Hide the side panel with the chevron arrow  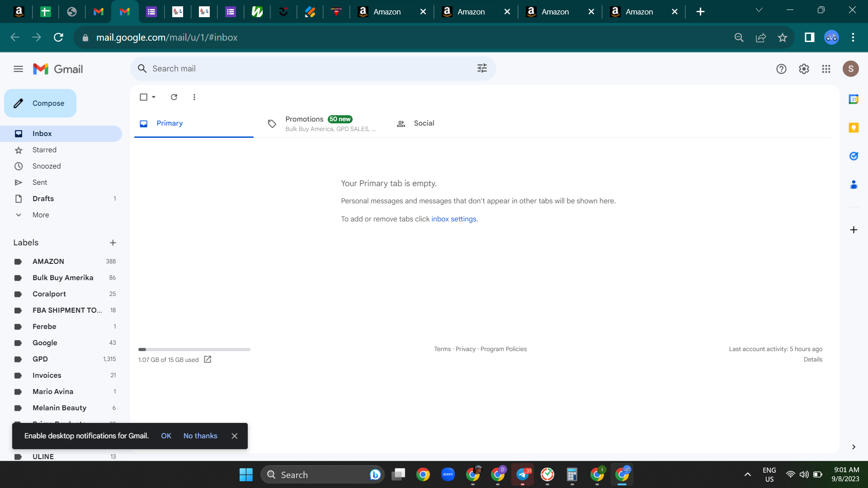[854, 447]
